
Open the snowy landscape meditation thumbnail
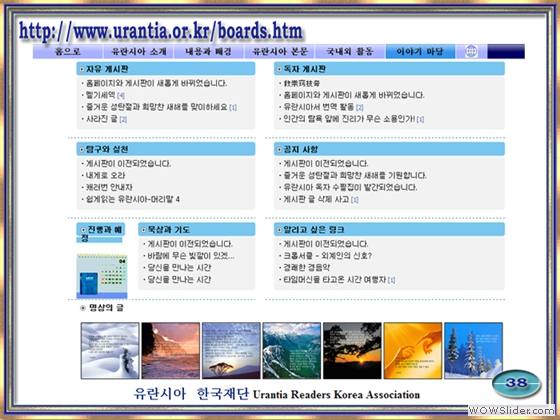[x=110, y=350]
